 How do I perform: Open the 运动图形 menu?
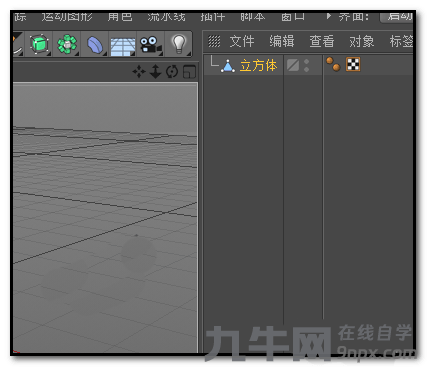tap(67, 16)
